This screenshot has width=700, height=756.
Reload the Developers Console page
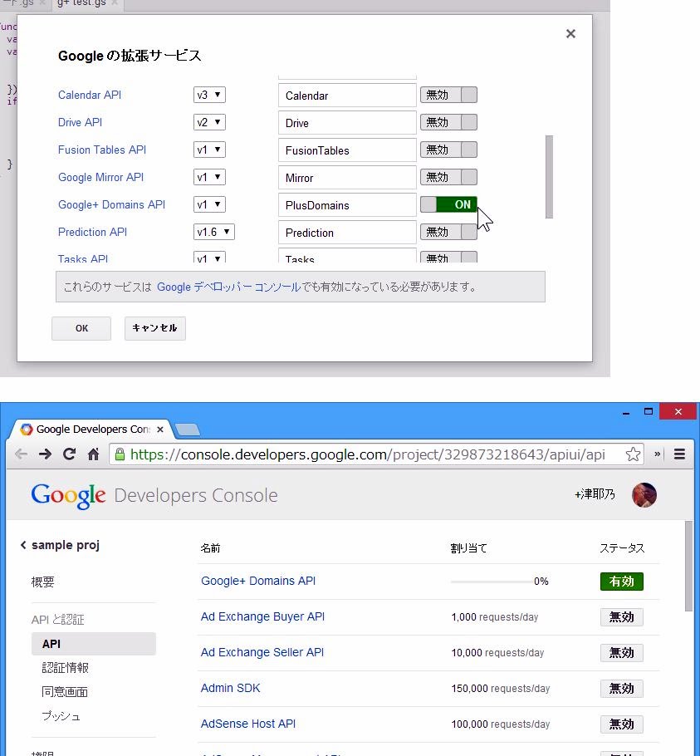(x=70, y=454)
